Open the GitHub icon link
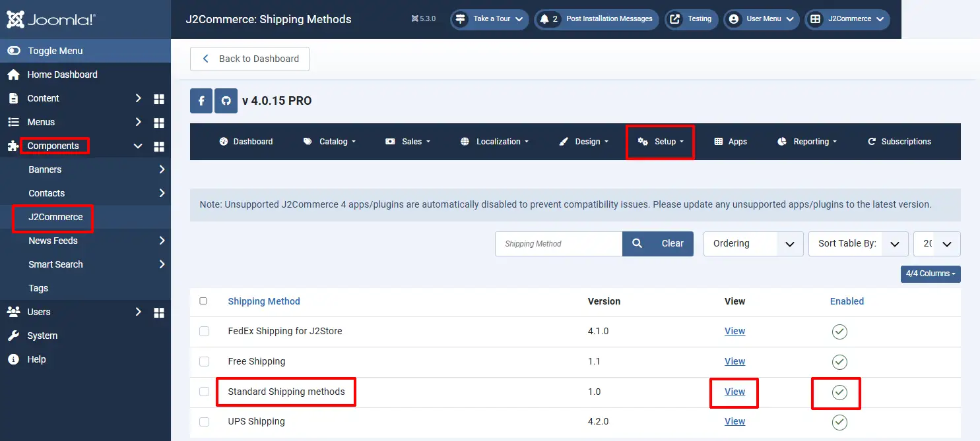 click(x=226, y=102)
